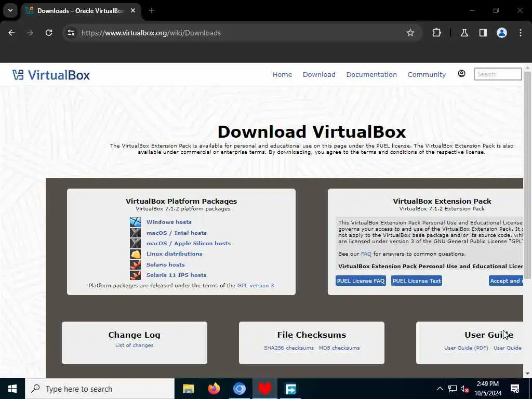
Task: Open a new browser tab
Action: coord(152,10)
